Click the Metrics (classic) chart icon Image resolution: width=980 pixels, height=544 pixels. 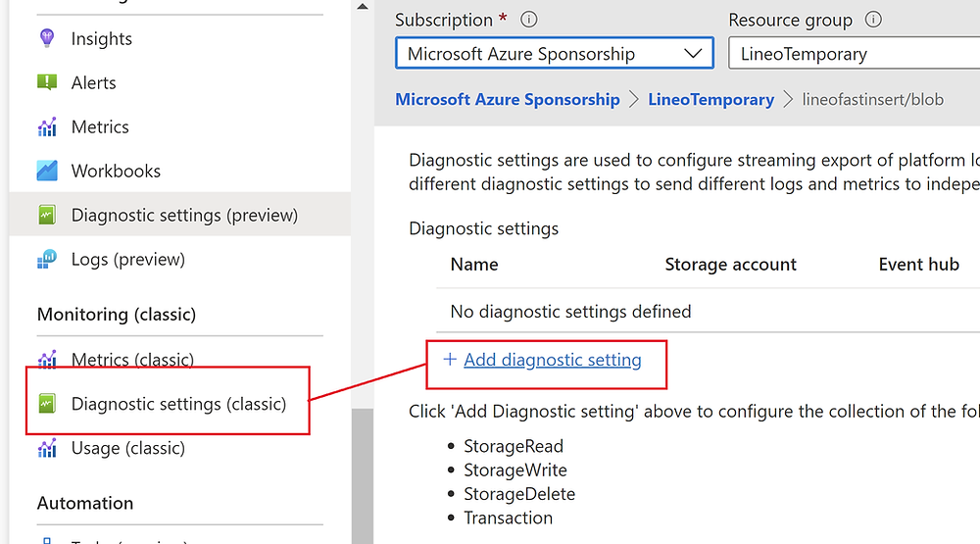[x=47, y=359]
